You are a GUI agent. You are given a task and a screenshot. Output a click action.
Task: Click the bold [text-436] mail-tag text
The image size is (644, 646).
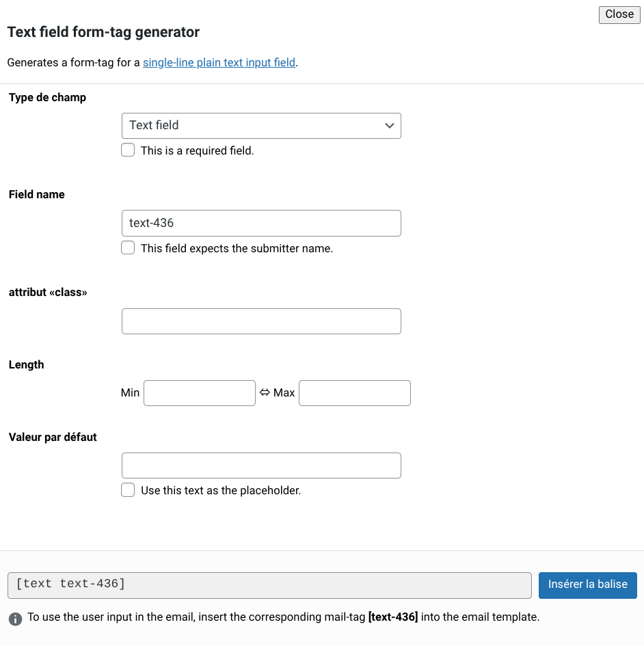click(x=392, y=617)
